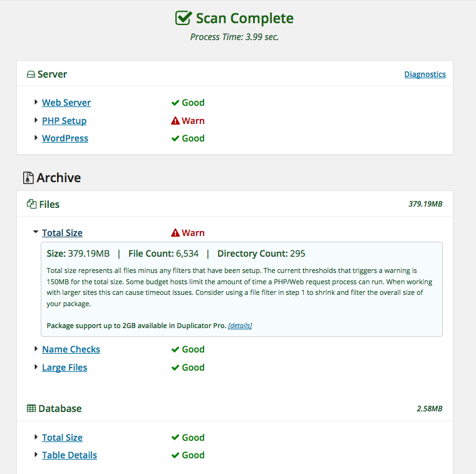Image resolution: width=476 pixels, height=474 pixels.
Task: Click the Archive zip file icon
Action: click(28, 178)
